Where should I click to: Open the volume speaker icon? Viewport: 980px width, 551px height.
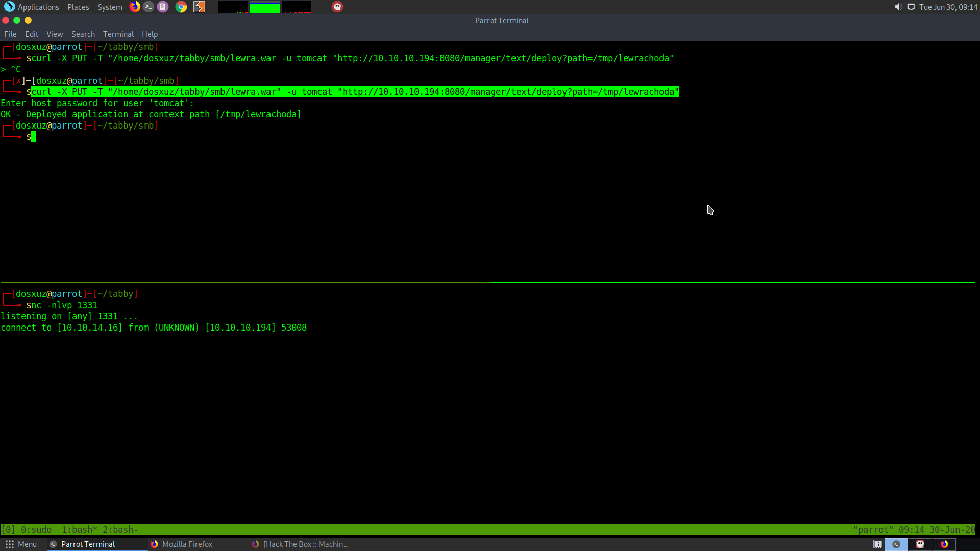pos(898,7)
